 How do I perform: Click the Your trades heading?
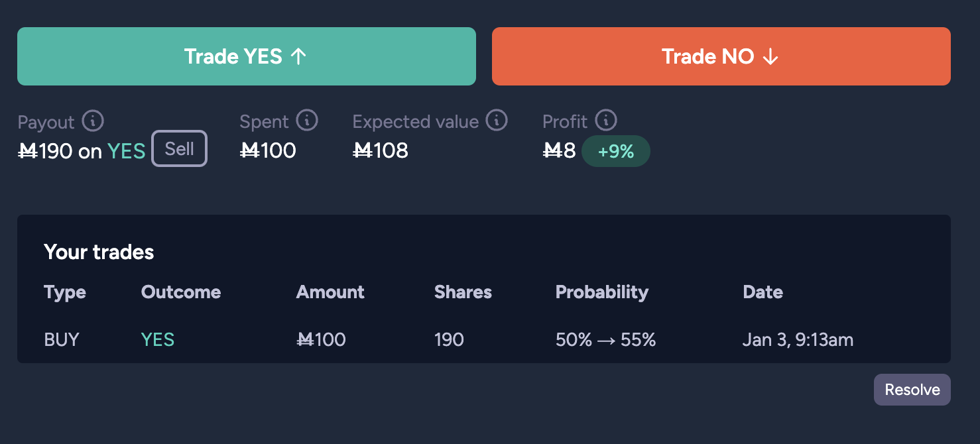pos(99,252)
